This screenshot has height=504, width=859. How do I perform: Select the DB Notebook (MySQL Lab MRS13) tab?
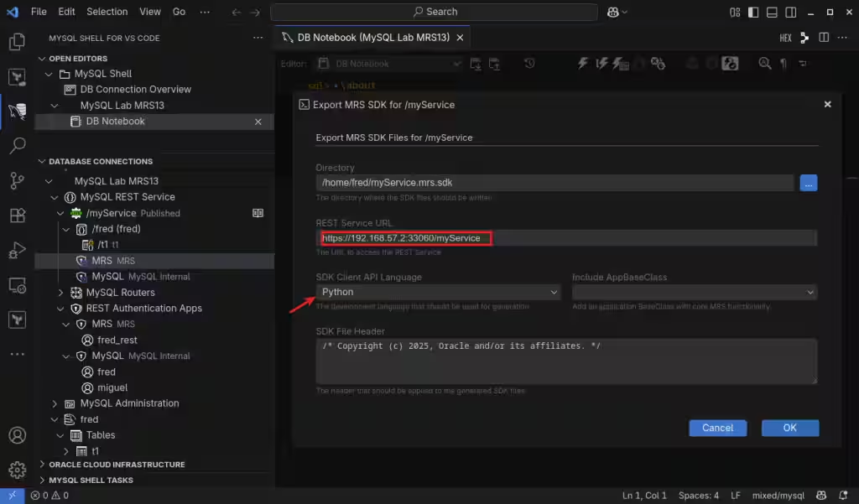(372, 37)
